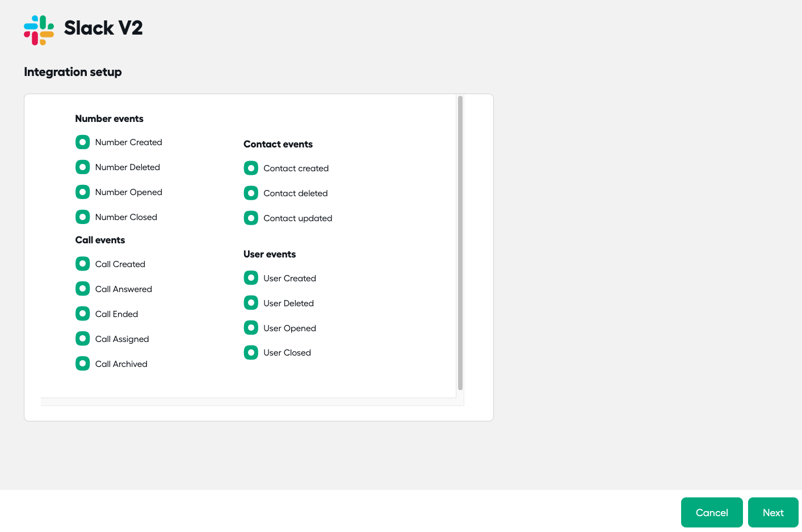Toggle the Contact deleted checkbox

[x=251, y=193]
